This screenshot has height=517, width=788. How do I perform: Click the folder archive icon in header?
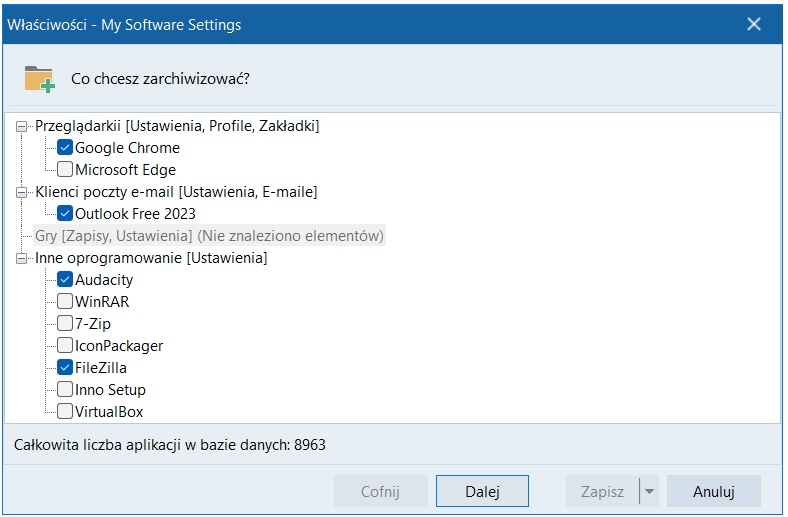click(39, 78)
